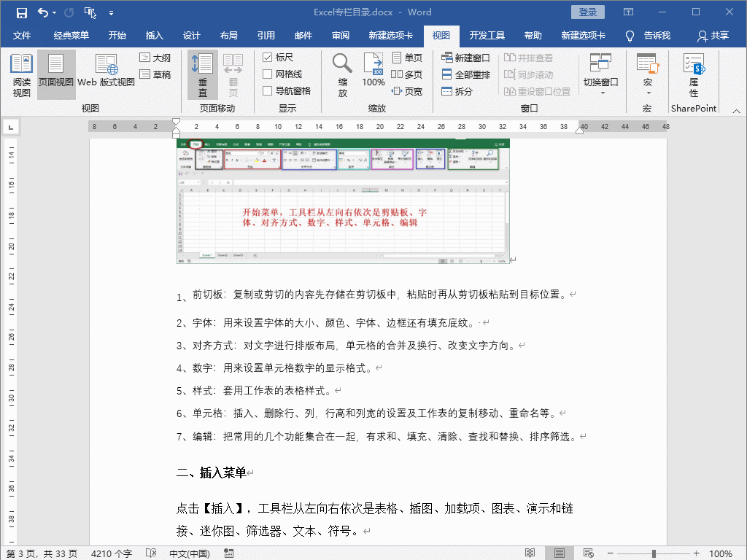
Task: Click the 共享 share button
Action: pyautogui.click(x=713, y=36)
